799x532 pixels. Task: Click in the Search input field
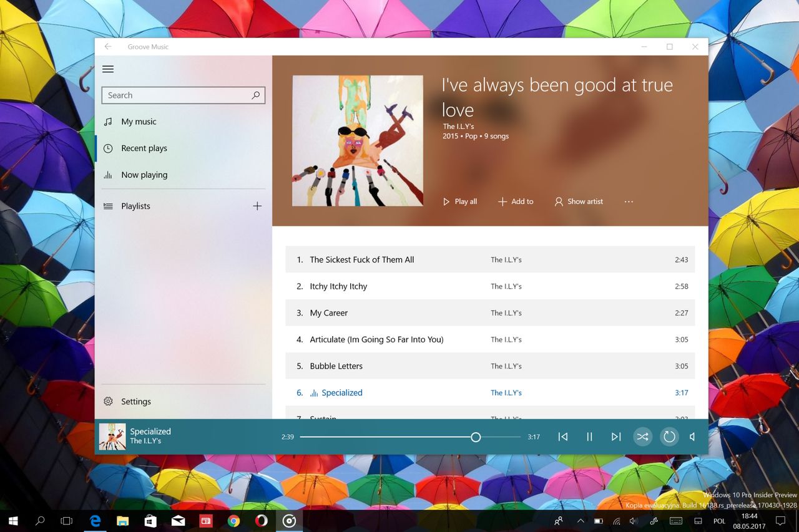(177, 95)
